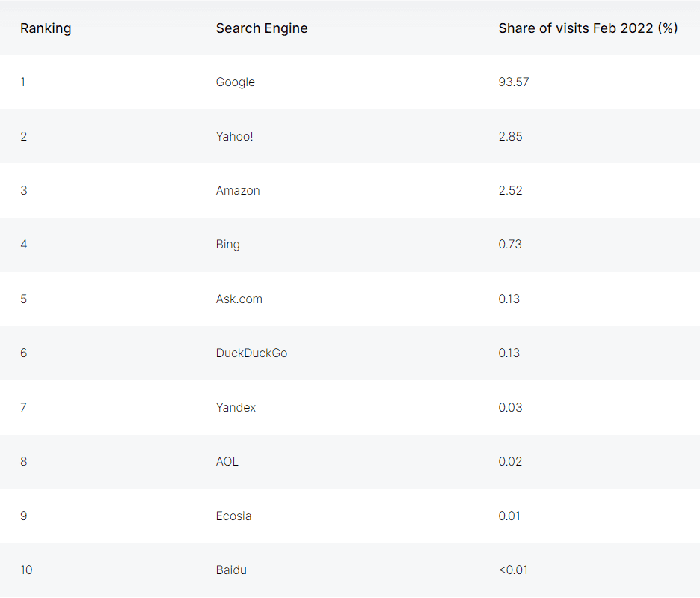Viewport: 700px width, 598px height.
Task: Click the Search Engine column header
Action: [262, 28]
